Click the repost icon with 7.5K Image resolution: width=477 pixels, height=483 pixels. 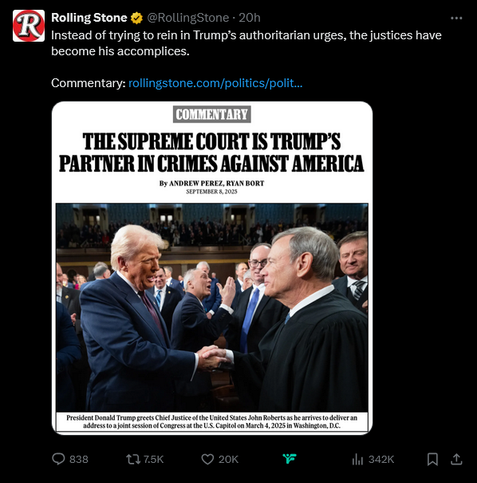[x=132, y=459]
